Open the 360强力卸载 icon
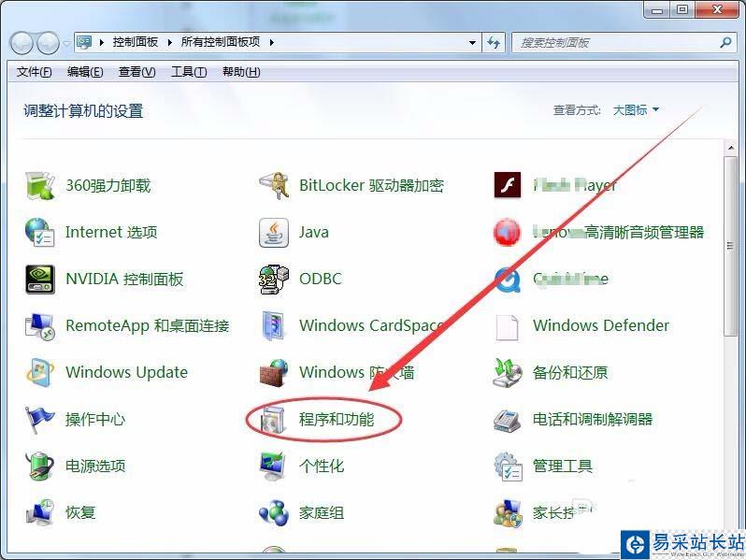This screenshot has width=746, height=560. 40,185
